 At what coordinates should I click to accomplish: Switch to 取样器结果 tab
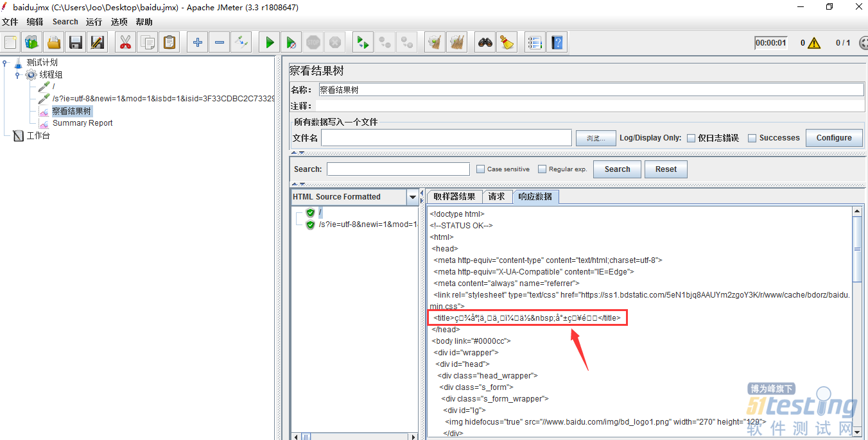pos(454,197)
